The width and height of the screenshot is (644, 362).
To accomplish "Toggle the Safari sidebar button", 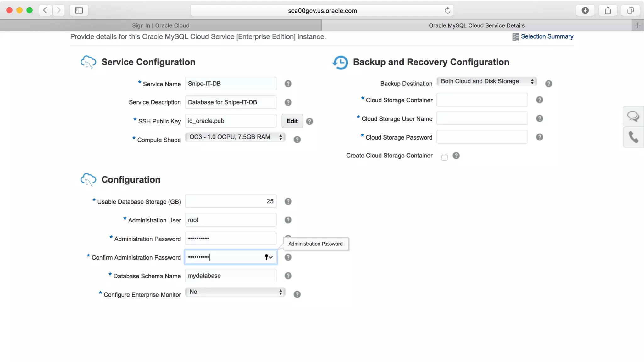I will 79,10.
